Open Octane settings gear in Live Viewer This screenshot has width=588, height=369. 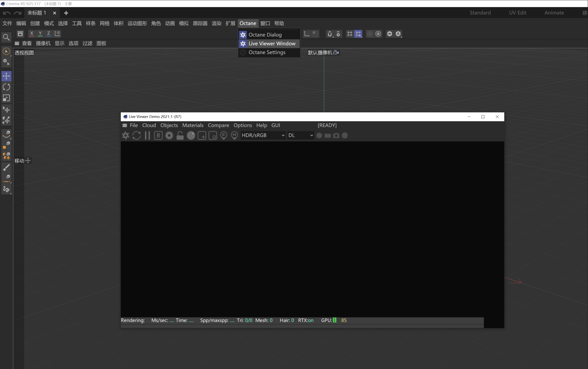pos(169,136)
